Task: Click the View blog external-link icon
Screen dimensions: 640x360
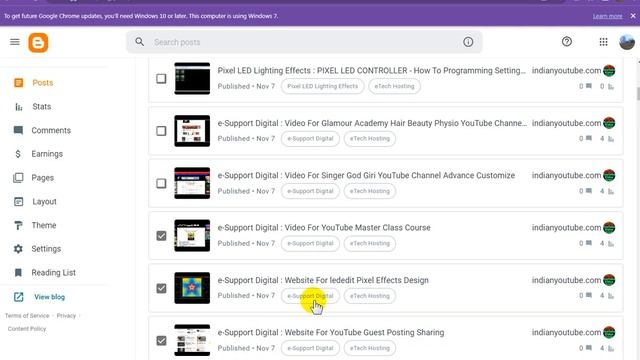Action: click(x=18, y=297)
